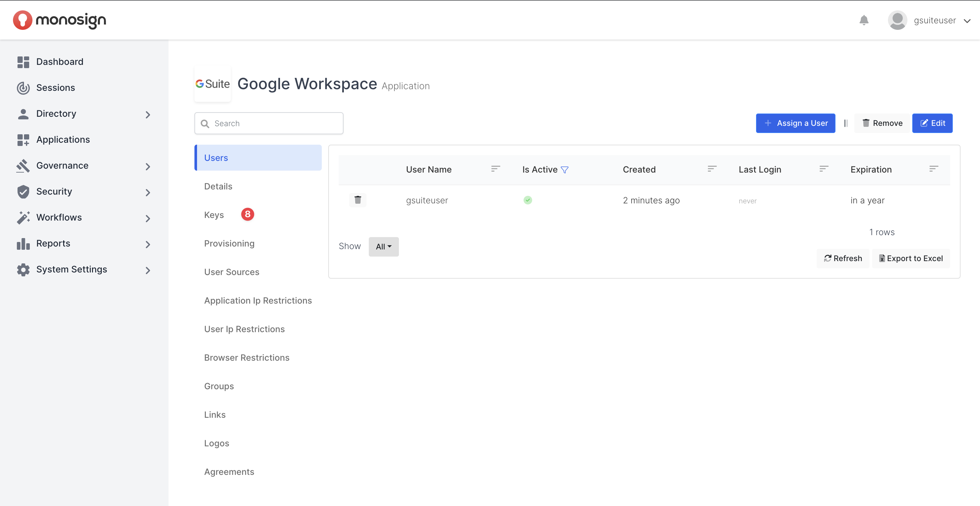Sort by User Name column icon

pyautogui.click(x=495, y=169)
